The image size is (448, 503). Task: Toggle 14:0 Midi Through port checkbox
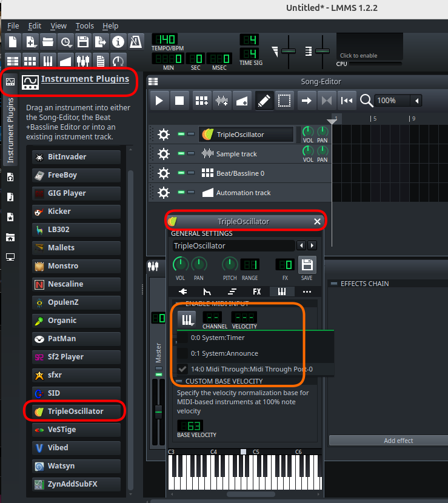click(182, 369)
